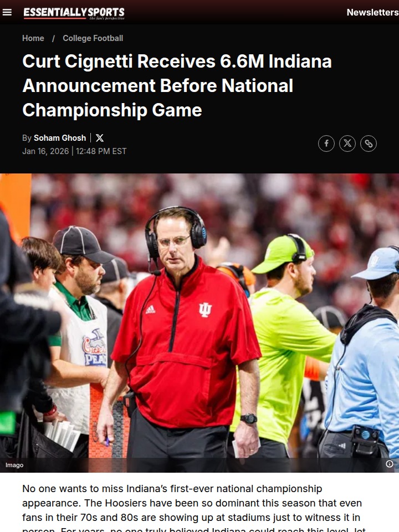Click the Curt Cignetti article headline

pos(177,85)
